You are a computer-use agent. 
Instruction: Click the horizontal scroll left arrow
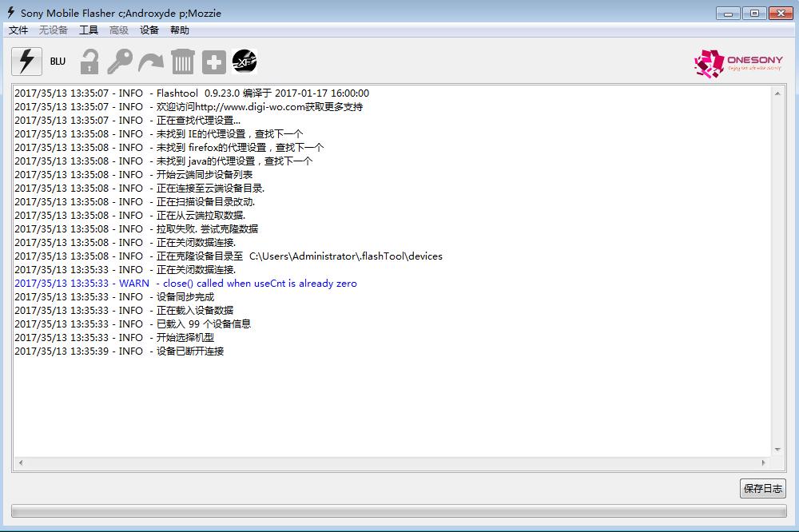[x=21, y=463]
